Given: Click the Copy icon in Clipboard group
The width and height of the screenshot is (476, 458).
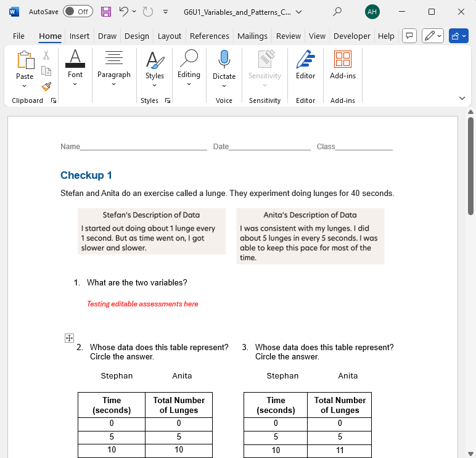Looking at the screenshot, I should (x=46, y=71).
